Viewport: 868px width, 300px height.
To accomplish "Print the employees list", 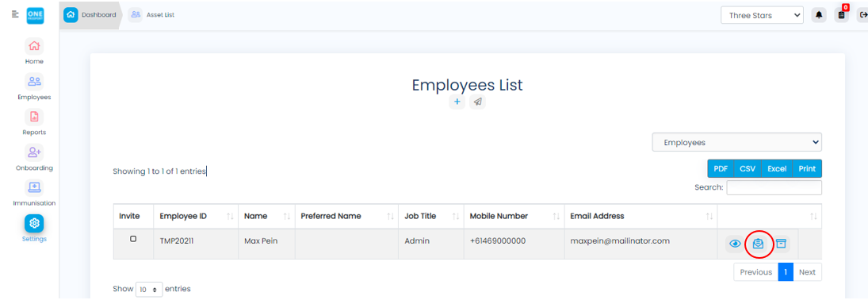I will [x=807, y=168].
